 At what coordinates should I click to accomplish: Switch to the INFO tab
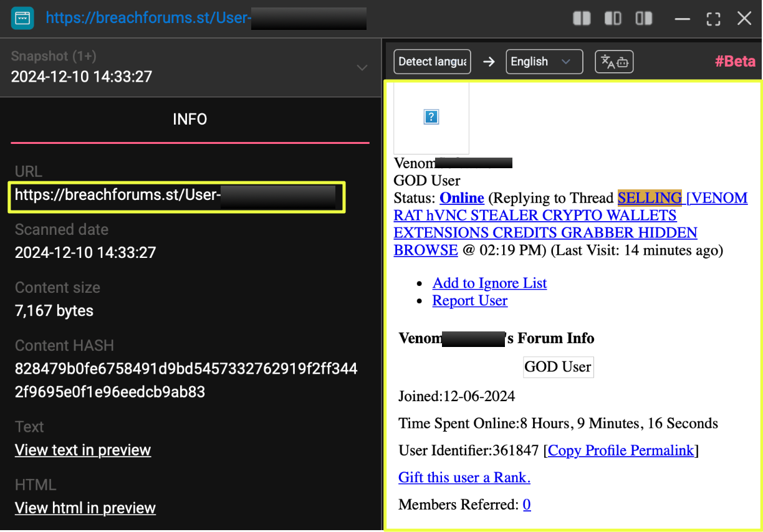pos(190,120)
